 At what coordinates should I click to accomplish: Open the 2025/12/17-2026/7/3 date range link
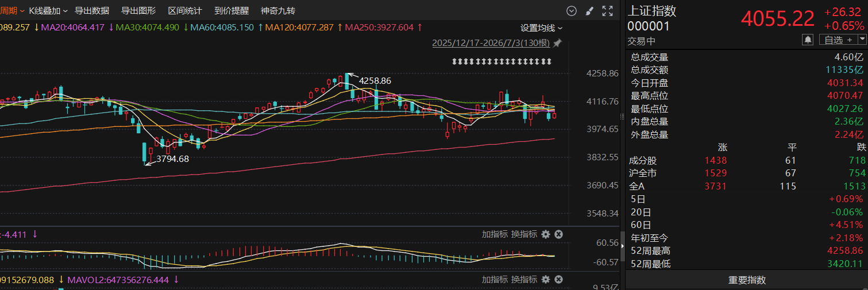(491, 43)
